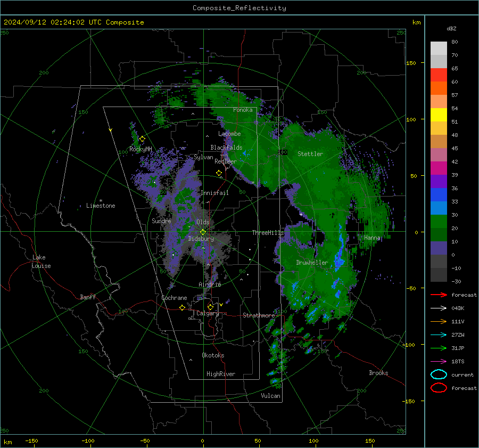
Task: Select the orange 111V arrow legend icon
Action: (x=439, y=321)
